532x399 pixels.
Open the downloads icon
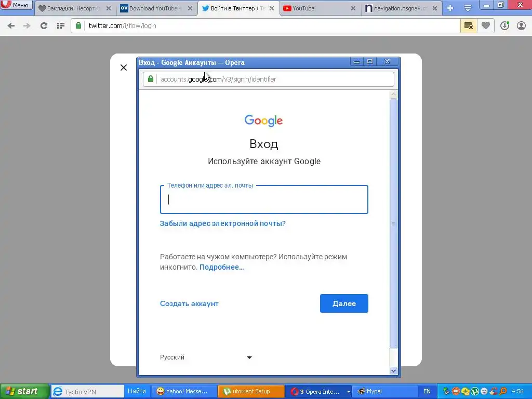[504, 26]
